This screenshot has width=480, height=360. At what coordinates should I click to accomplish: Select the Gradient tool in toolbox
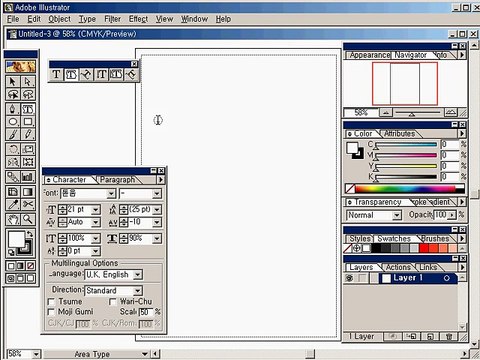tap(28, 192)
